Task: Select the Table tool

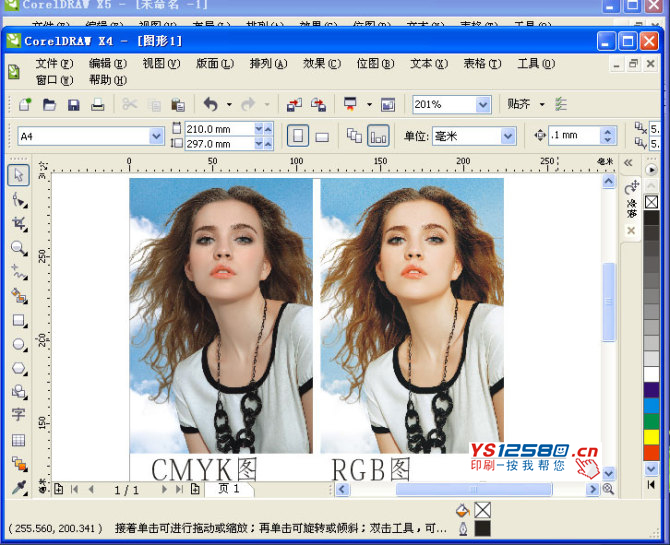Action: click(18, 440)
